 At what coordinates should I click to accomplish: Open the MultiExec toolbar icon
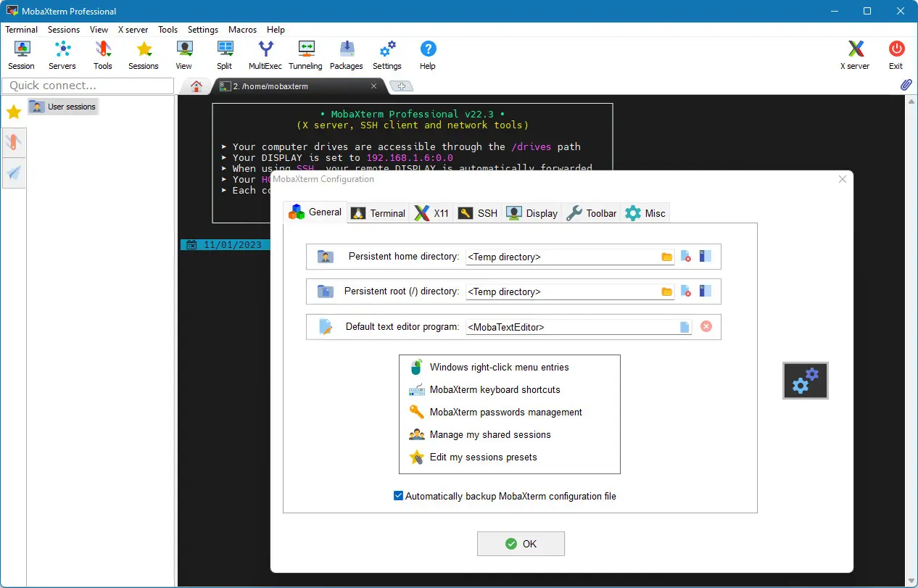coord(265,55)
